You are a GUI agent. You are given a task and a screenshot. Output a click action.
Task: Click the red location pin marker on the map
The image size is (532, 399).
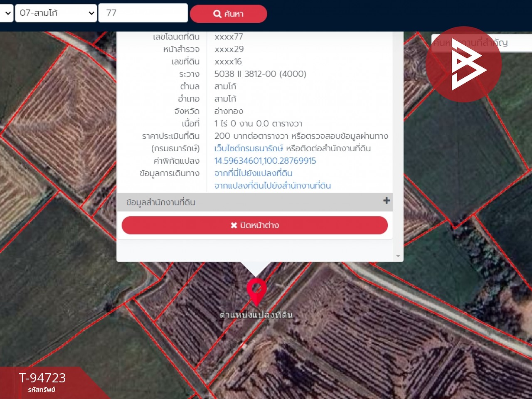coord(256,291)
